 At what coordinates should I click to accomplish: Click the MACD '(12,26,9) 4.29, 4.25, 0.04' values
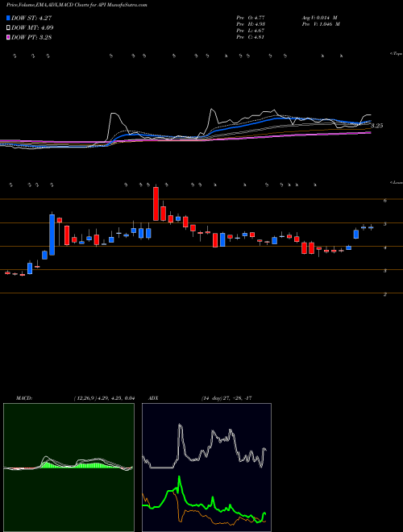click(104, 398)
